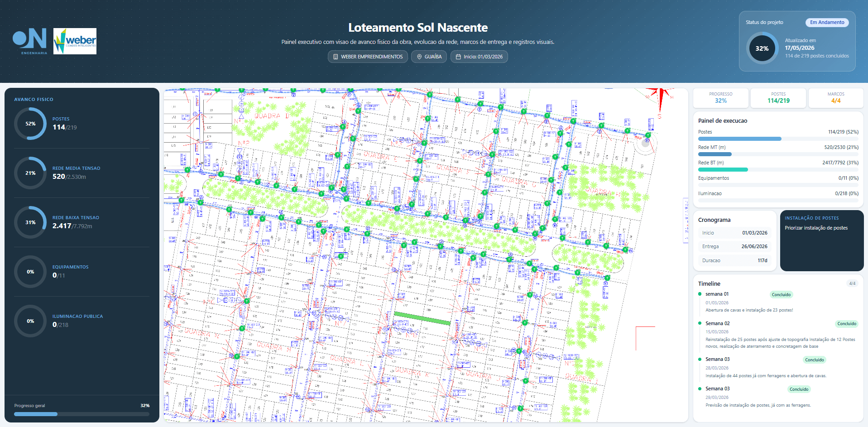This screenshot has width=868, height=427.
Task: Click the Rede Media Tensao 21% ring
Action: (x=30, y=173)
